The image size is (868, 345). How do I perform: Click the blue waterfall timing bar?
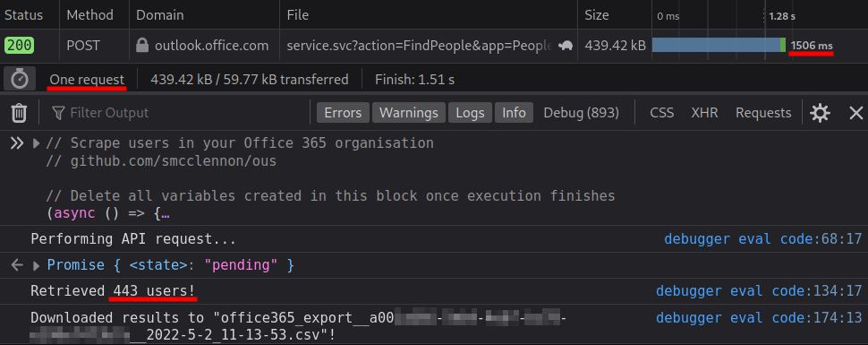[716, 45]
